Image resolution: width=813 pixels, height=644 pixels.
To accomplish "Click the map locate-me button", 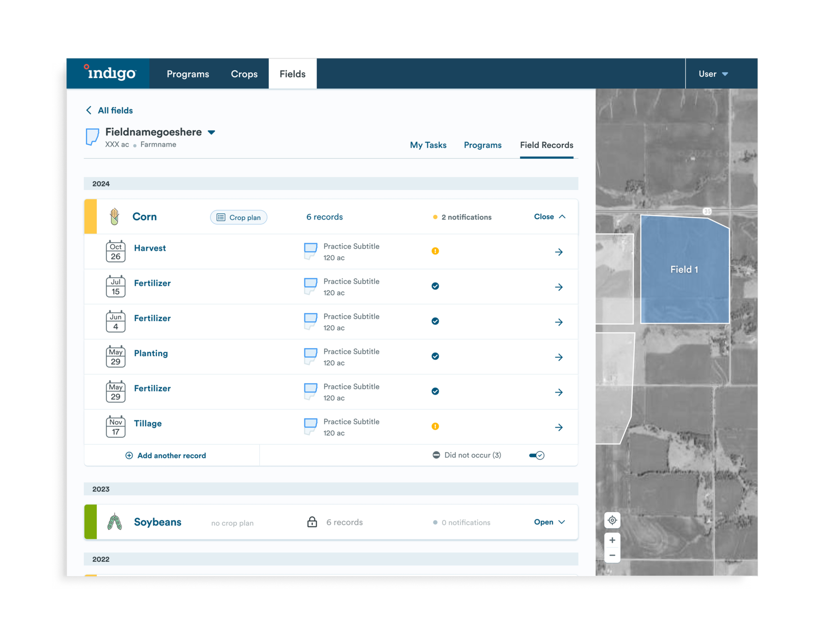I will (x=612, y=520).
